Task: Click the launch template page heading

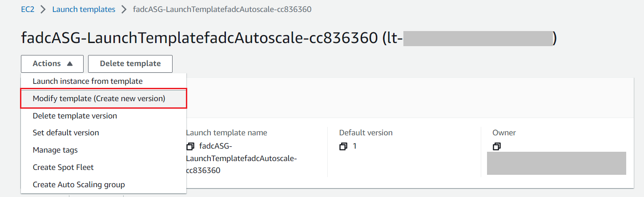Action: point(199,39)
